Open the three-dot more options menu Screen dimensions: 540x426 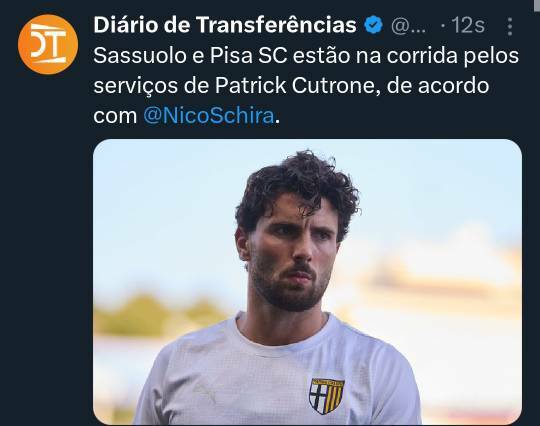510,26
